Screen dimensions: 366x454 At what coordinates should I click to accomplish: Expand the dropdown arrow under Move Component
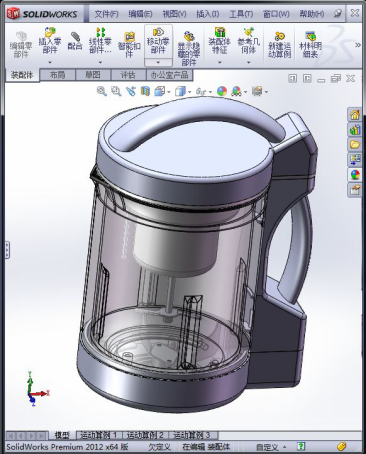point(158,62)
